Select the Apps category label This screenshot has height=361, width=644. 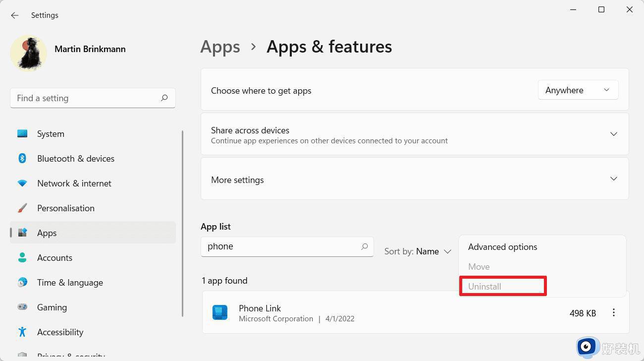point(47,233)
